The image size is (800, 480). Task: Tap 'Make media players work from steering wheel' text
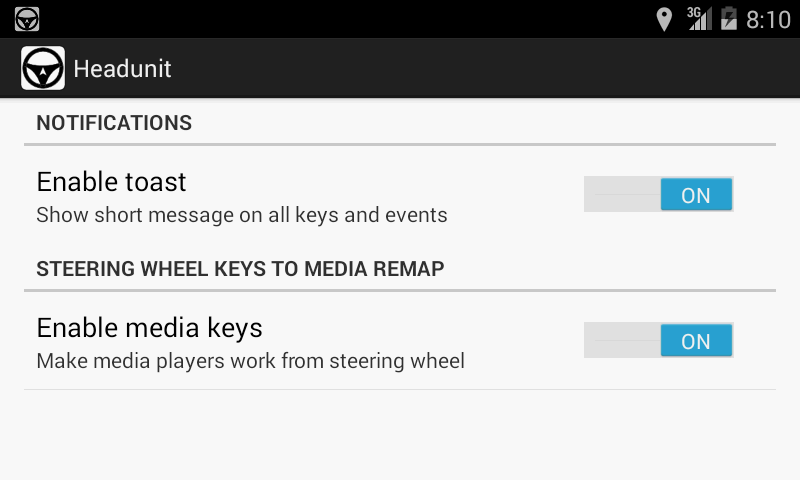click(x=250, y=361)
